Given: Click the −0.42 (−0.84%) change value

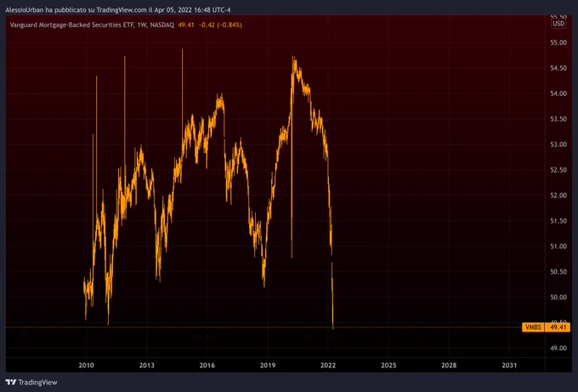Looking at the screenshot, I should (220, 25).
